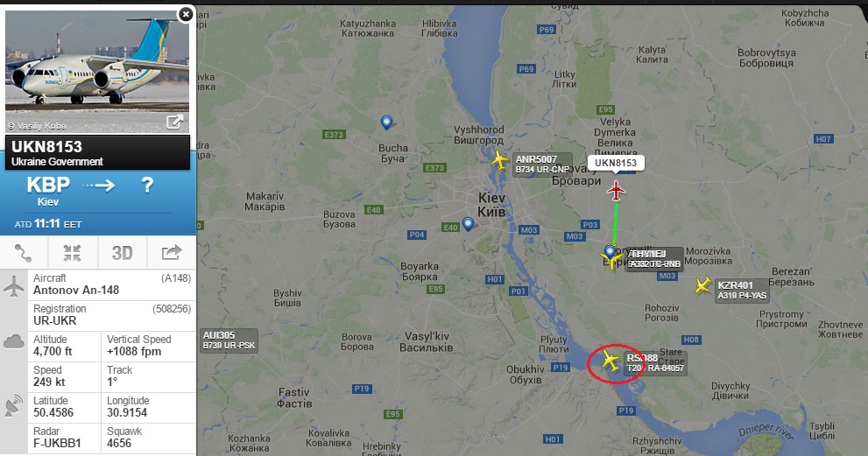The image size is (868, 456).
Task: Select the ANR5007 aircraft icon
Action: [x=499, y=160]
